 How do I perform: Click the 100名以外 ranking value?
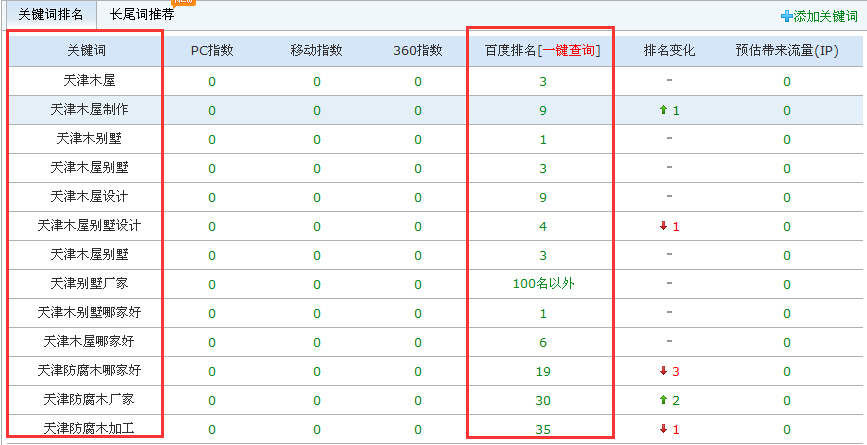[543, 284]
